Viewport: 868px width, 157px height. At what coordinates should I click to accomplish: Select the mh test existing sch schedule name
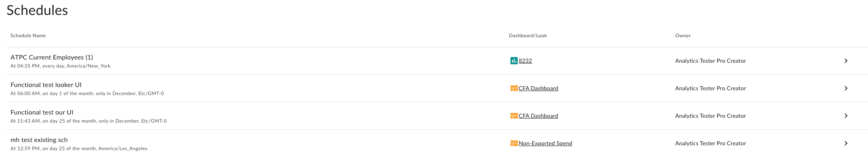click(39, 140)
